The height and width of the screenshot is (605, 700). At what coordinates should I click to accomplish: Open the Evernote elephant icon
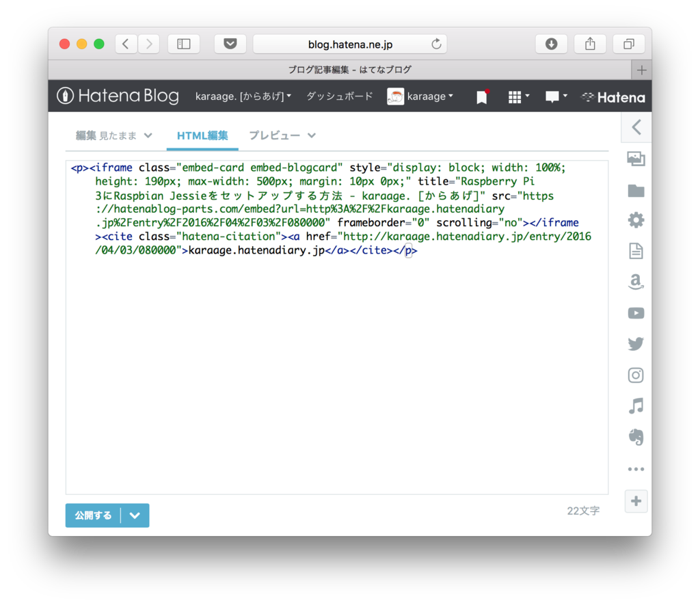(x=636, y=437)
